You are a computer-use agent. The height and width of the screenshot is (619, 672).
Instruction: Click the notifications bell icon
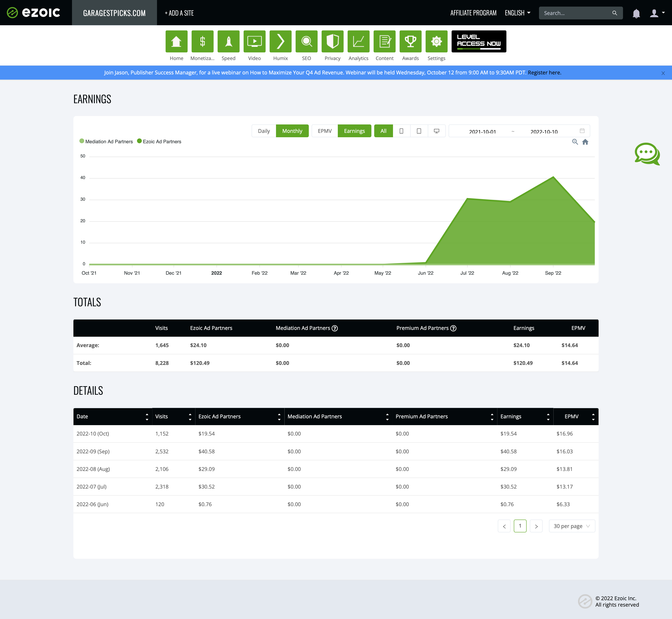[636, 13]
